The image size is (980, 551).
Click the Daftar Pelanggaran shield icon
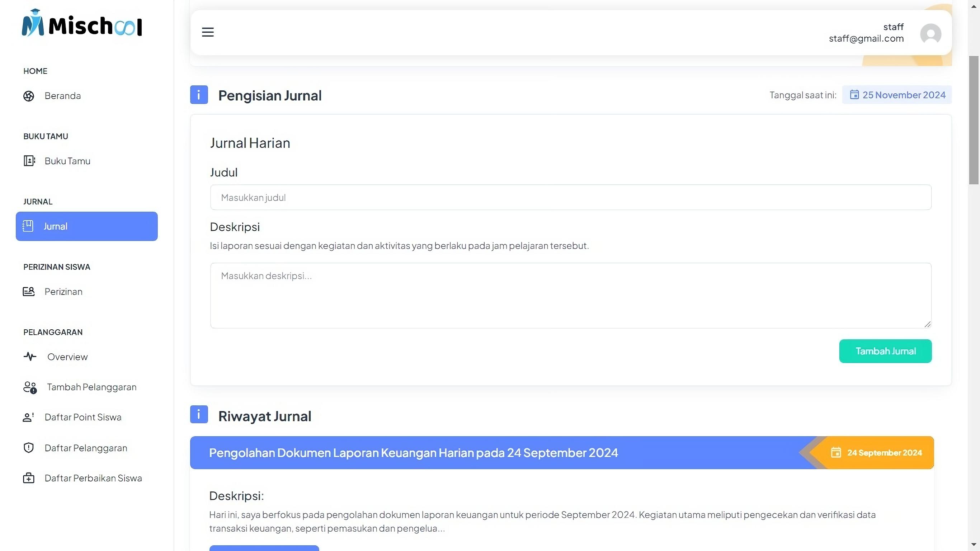pyautogui.click(x=29, y=448)
